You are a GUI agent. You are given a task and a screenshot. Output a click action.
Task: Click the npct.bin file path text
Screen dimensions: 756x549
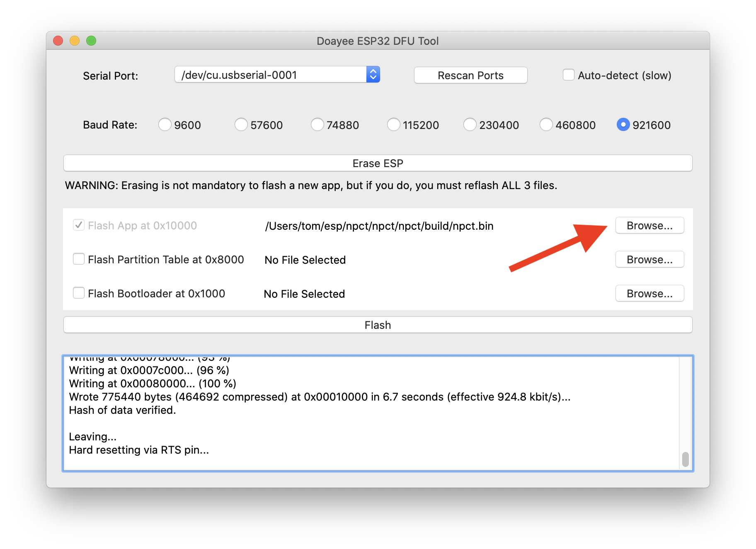pos(379,226)
